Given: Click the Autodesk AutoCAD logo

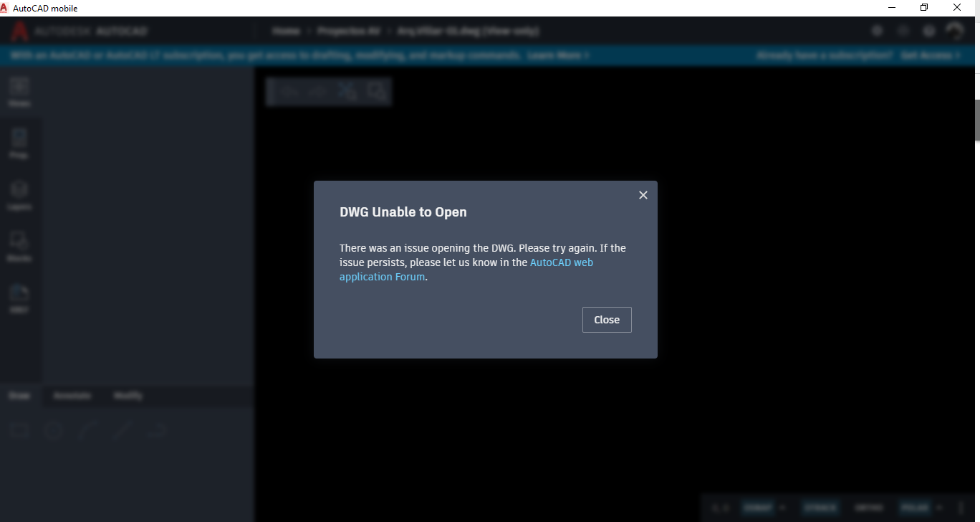Looking at the screenshot, I should (79, 32).
